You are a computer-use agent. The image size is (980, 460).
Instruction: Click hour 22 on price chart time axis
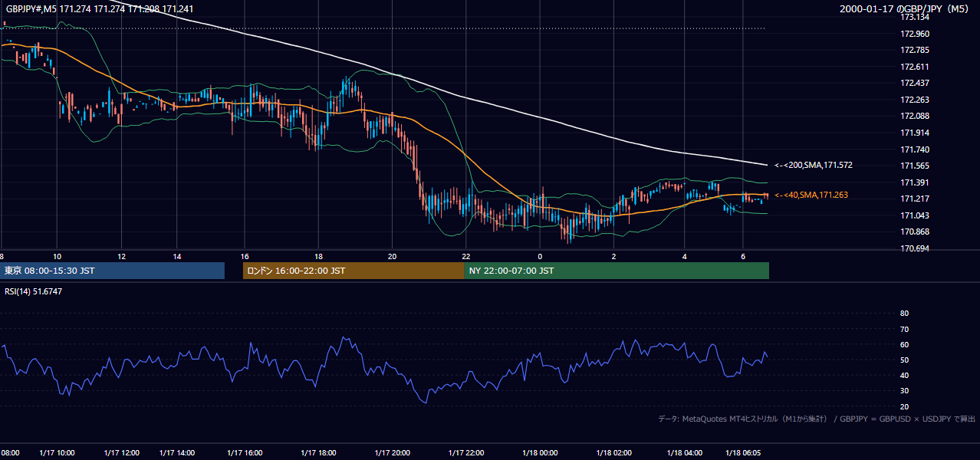[465, 256]
